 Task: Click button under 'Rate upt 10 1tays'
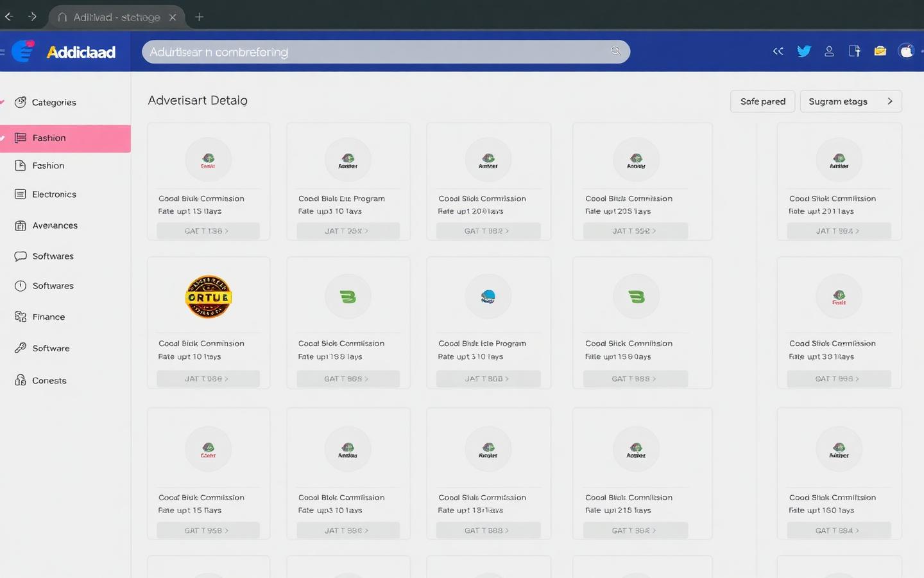click(207, 379)
